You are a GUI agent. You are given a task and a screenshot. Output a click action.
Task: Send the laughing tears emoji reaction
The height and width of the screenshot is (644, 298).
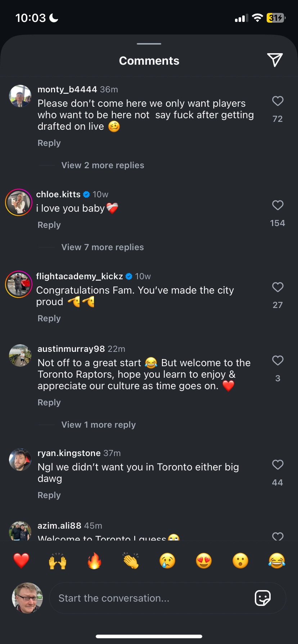(276, 561)
